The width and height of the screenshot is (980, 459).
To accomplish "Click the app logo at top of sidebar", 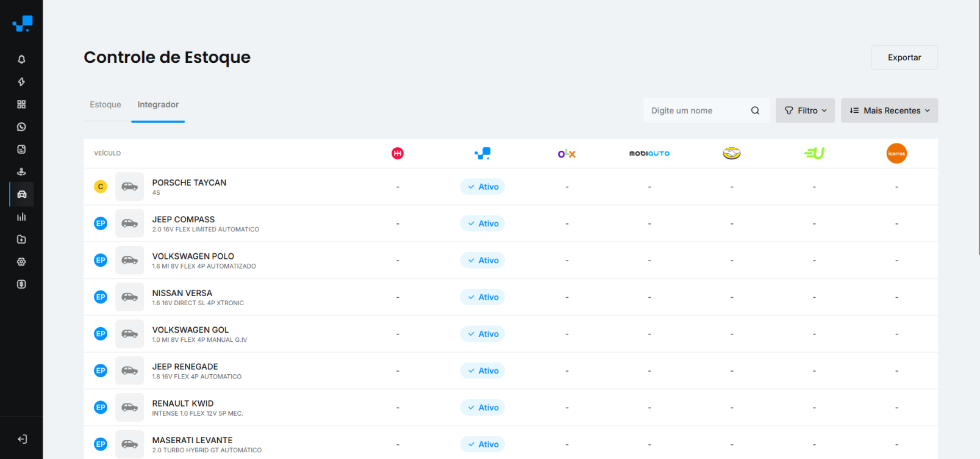I will (23, 24).
